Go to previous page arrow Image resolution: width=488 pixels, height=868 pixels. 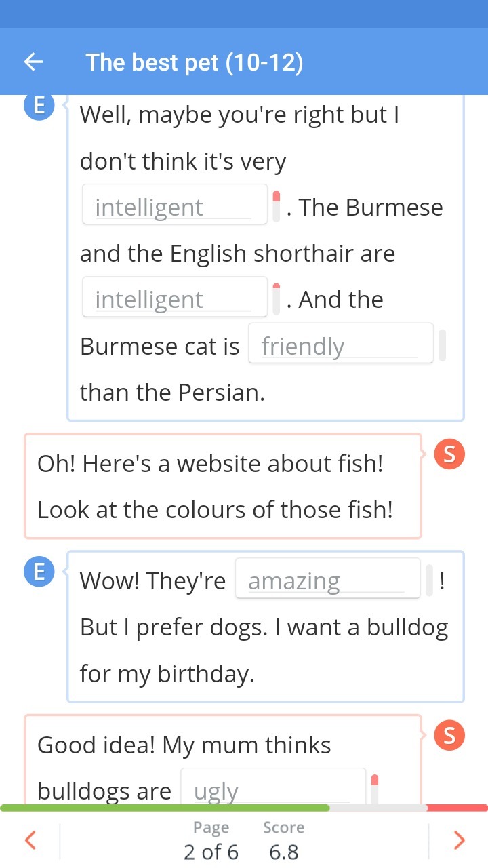(x=30, y=840)
